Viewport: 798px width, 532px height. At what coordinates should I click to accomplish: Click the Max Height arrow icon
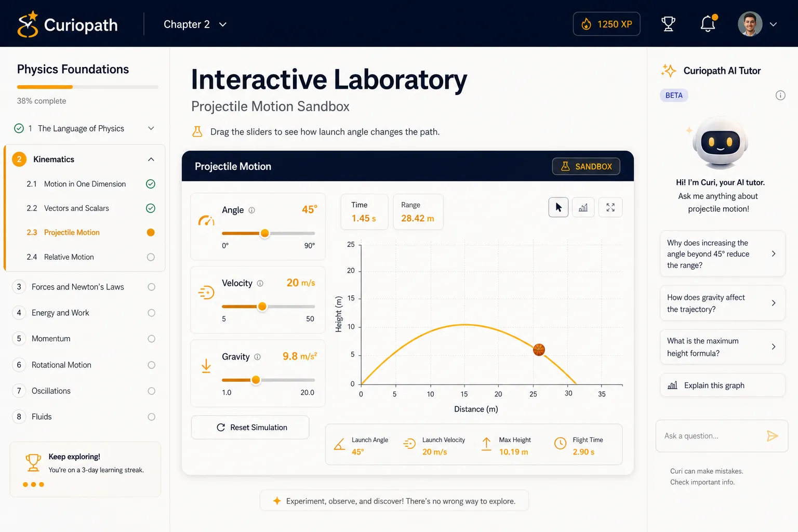486,444
